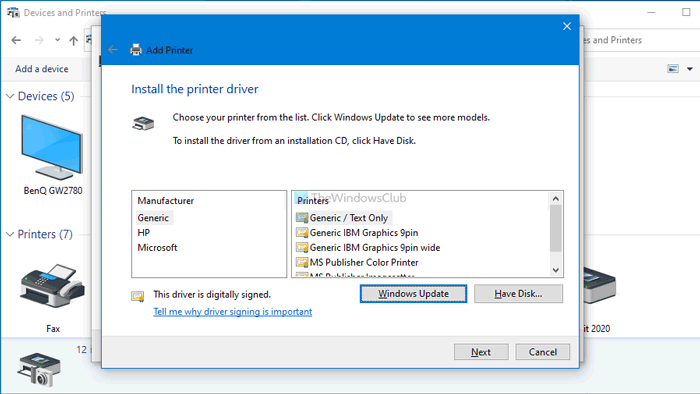Click the view options icon in Devices window
This screenshot has width=700, height=394.
(x=673, y=69)
